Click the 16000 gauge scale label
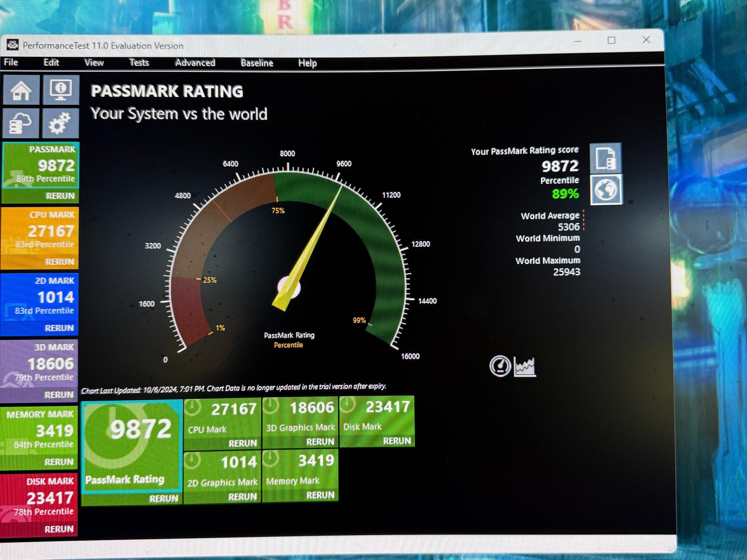The image size is (747, 560). tap(410, 356)
